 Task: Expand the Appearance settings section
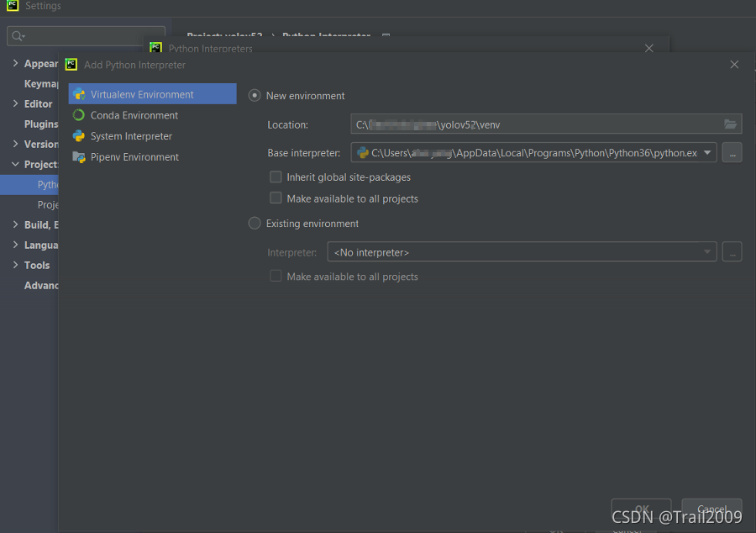pyautogui.click(x=15, y=63)
